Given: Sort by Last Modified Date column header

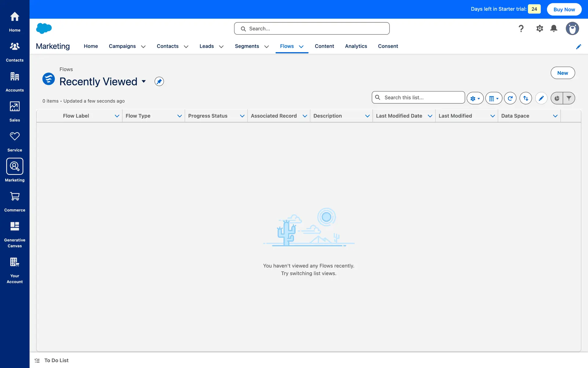Looking at the screenshot, I should point(399,116).
